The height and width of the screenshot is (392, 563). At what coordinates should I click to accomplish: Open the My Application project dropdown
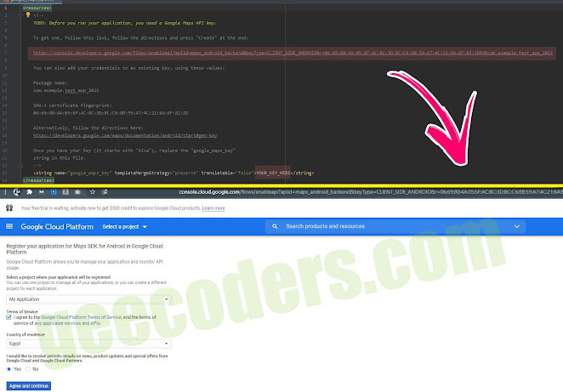(88, 299)
